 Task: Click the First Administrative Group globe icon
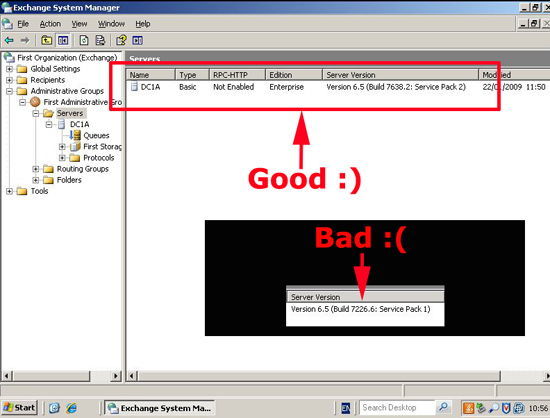point(35,102)
